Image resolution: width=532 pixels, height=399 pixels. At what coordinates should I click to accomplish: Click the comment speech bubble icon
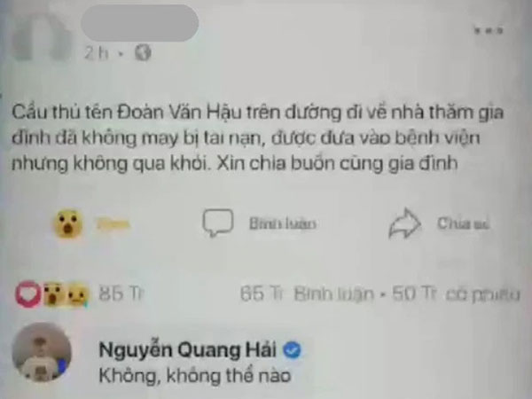218,223
